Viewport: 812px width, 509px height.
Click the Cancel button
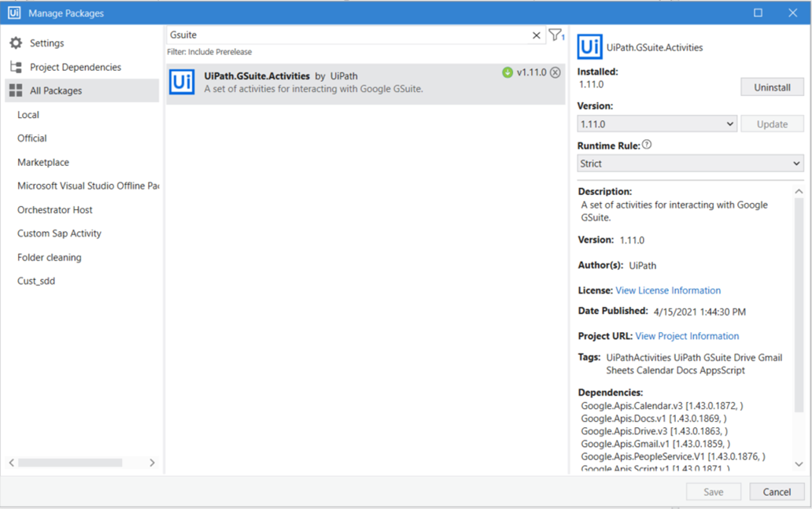pos(777,491)
